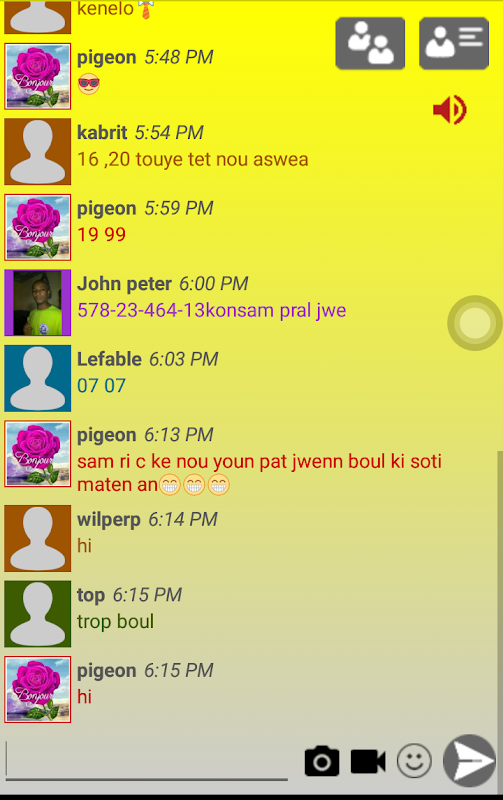Tap wilperp's avatar image

pos(38,538)
